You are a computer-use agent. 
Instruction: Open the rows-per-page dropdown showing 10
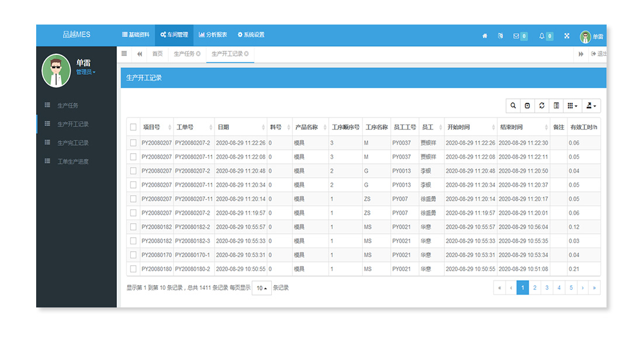[261, 288]
